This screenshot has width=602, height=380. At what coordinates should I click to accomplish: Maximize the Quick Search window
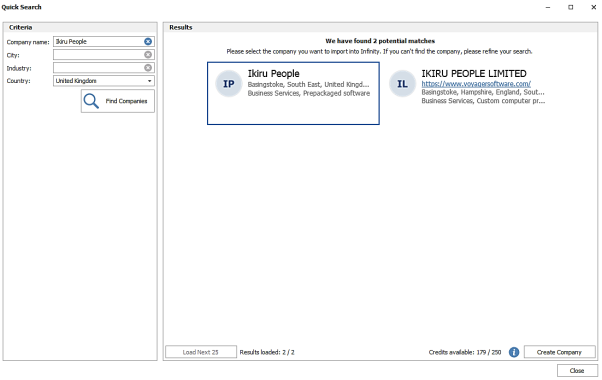[x=571, y=7]
